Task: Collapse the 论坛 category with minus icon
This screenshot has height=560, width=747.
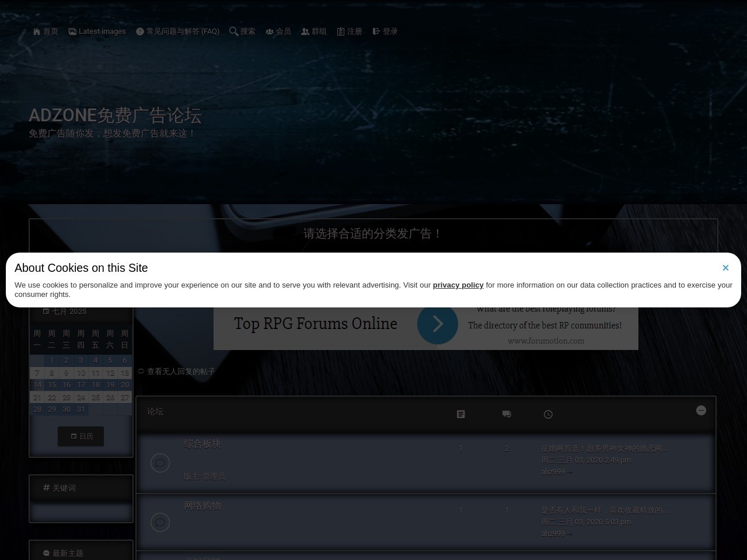Action: click(701, 411)
